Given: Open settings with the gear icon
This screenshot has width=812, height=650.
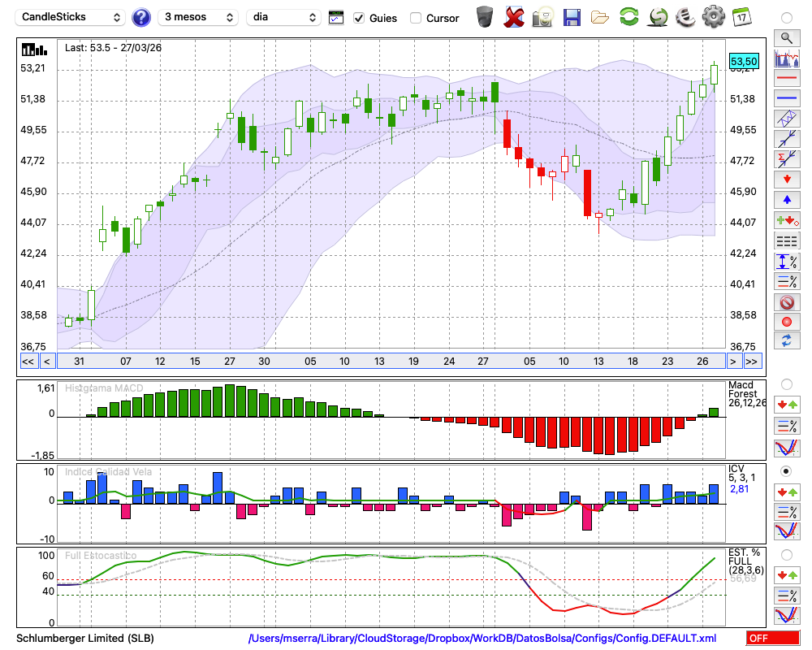Looking at the screenshot, I should point(714,16).
